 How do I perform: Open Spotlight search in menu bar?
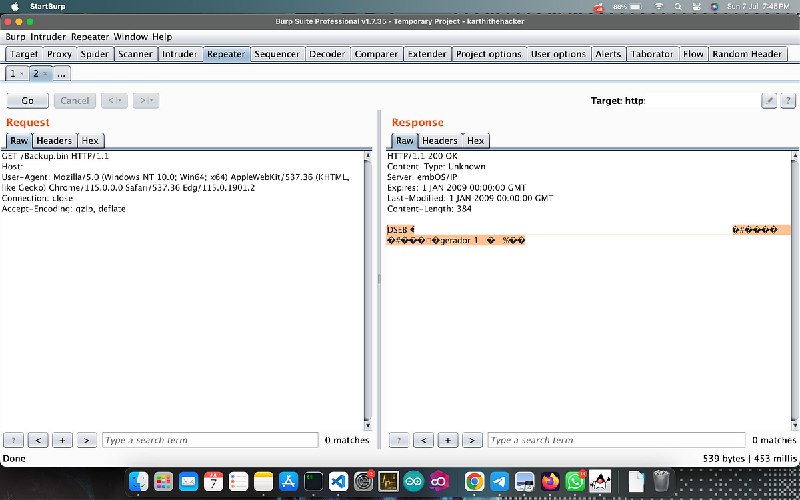(x=678, y=7)
